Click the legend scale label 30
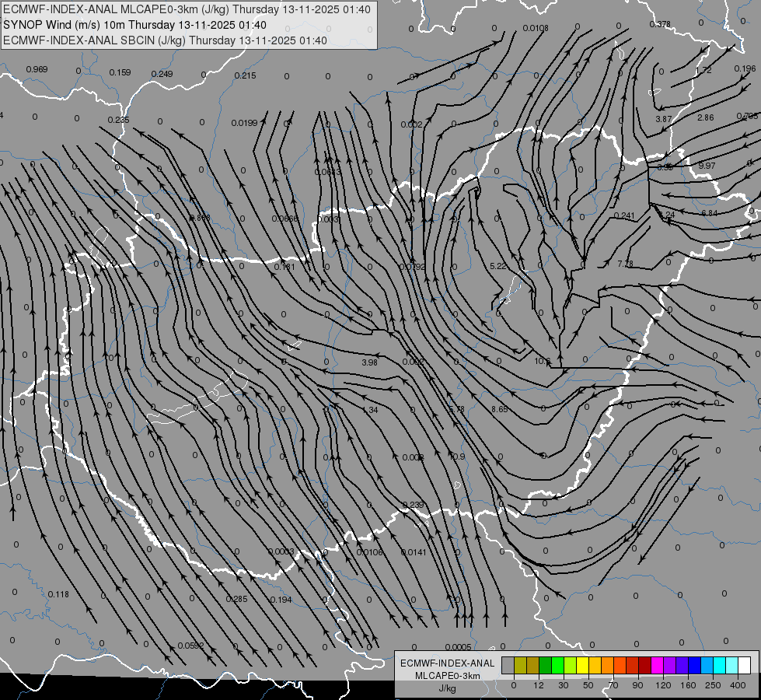This screenshot has width=761, height=700. (564, 685)
